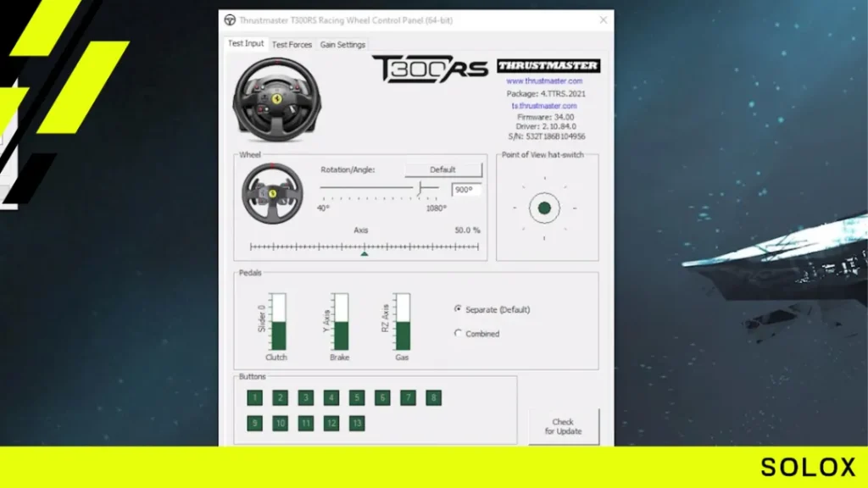
Task: Click the Gas pedal level bar
Action: pyautogui.click(x=403, y=322)
